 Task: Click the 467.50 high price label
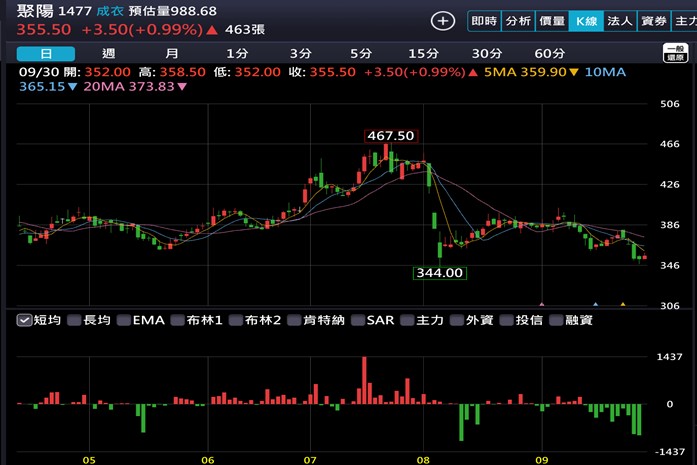pyautogui.click(x=390, y=135)
